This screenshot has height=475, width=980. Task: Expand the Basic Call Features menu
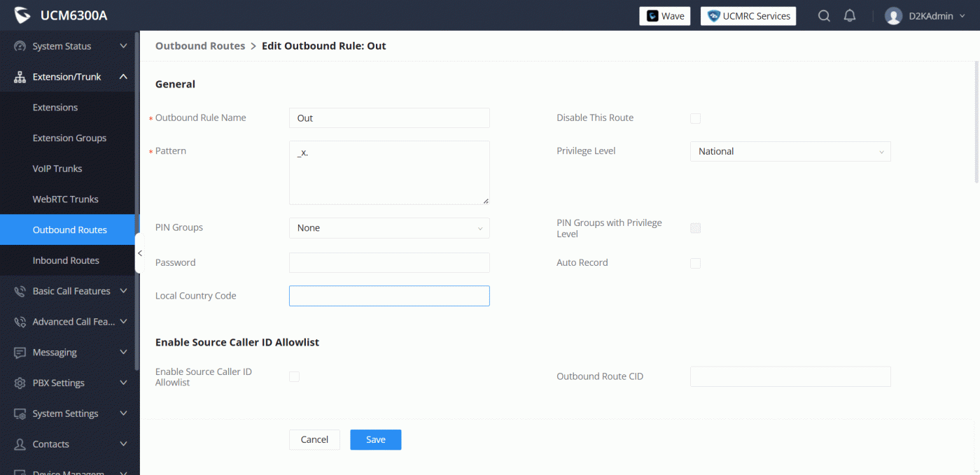point(70,291)
